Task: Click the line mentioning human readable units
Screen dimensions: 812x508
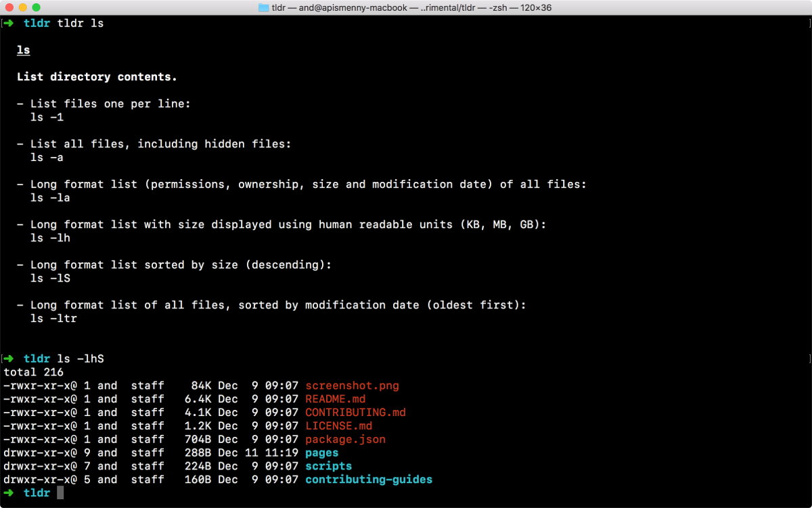Action: (x=281, y=225)
